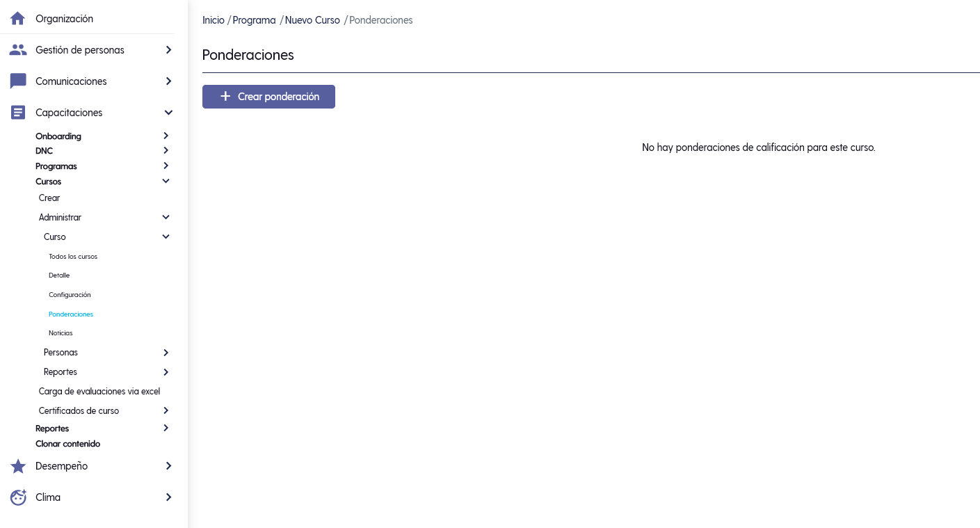This screenshot has height=528, width=980.
Task: Click the Crear ponderación button
Action: click(268, 97)
